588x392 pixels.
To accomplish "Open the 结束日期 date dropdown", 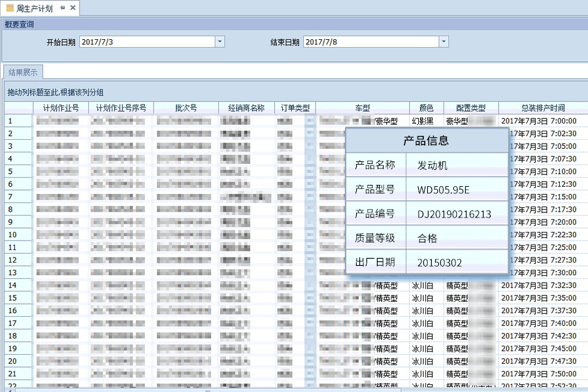I will (x=444, y=42).
